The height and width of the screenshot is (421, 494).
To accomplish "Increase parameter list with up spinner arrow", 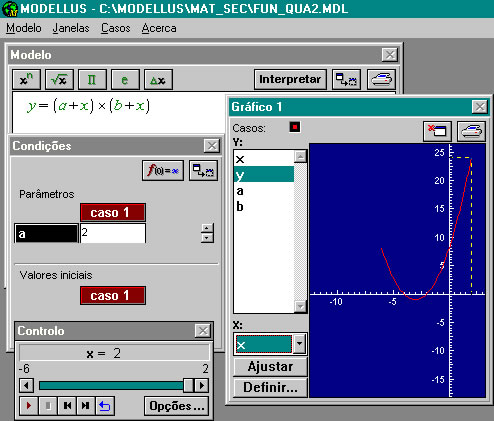I will click(207, 228).
